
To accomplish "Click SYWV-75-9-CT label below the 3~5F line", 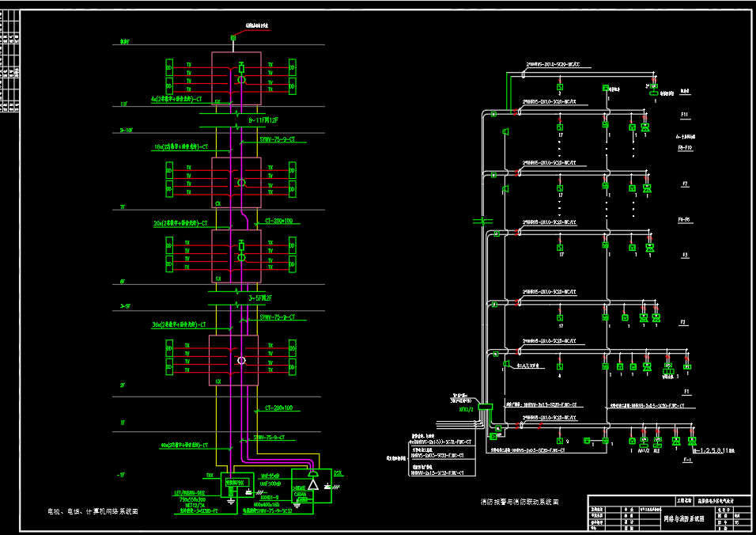I will click(x=278, y=317).
